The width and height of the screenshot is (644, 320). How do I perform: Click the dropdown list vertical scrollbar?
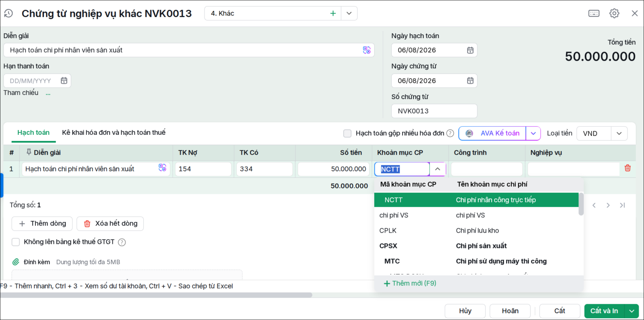point(581,204)
